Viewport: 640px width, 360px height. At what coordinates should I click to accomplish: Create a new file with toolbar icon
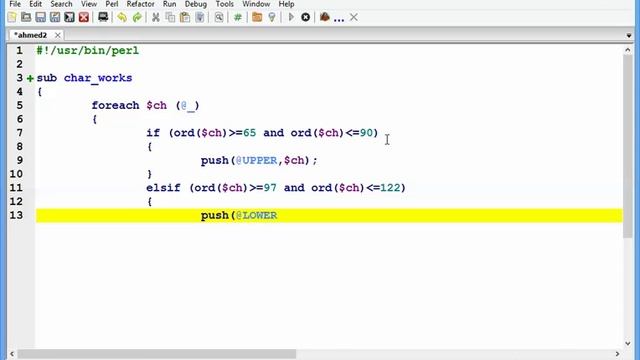[12, 17]
